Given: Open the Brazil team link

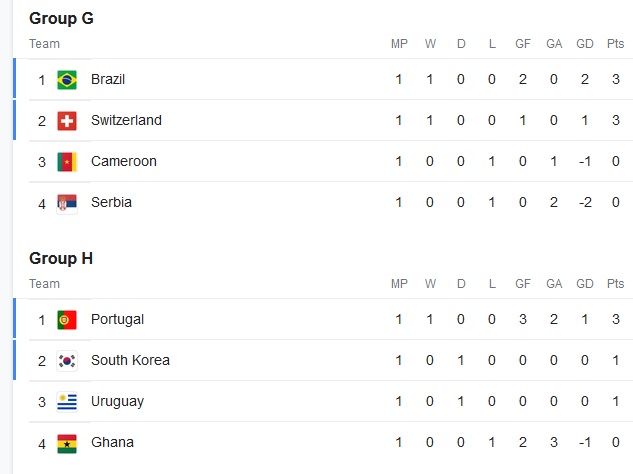Looking at the screenshot, I should click(108, 79).
